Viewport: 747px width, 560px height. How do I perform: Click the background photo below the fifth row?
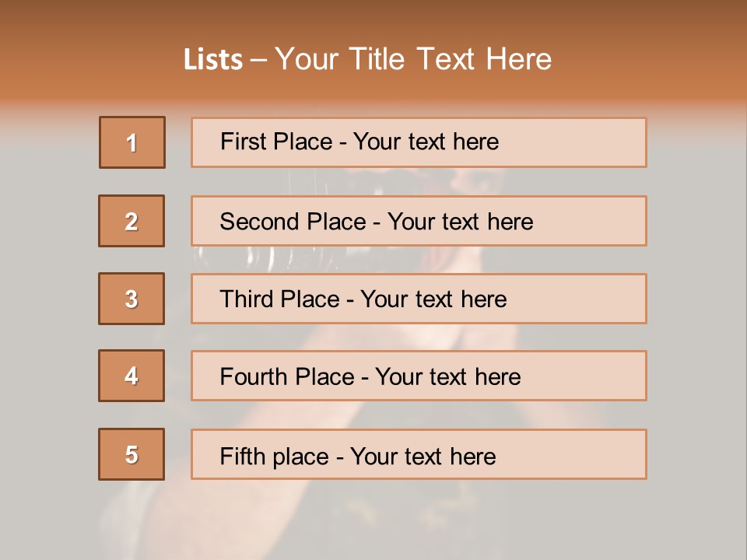click(x=373, y=521)
